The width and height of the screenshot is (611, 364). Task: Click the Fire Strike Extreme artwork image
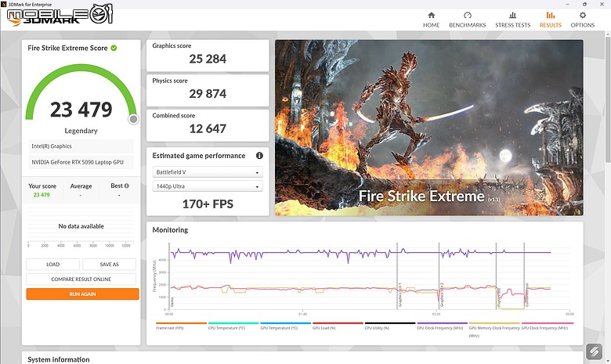coord(429,128)
